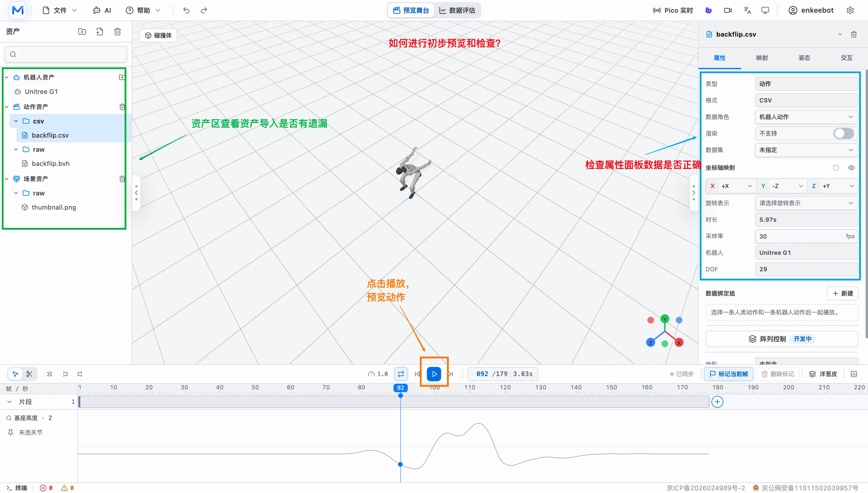Click the trash icon in 资产 header
This screenshot has height=493, width=868.
coord(118,32)
